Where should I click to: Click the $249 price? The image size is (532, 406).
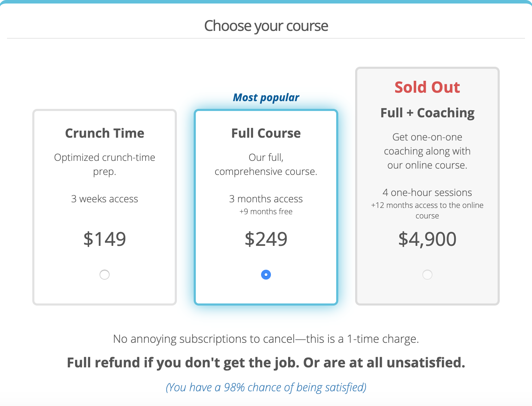coord(266,239)
